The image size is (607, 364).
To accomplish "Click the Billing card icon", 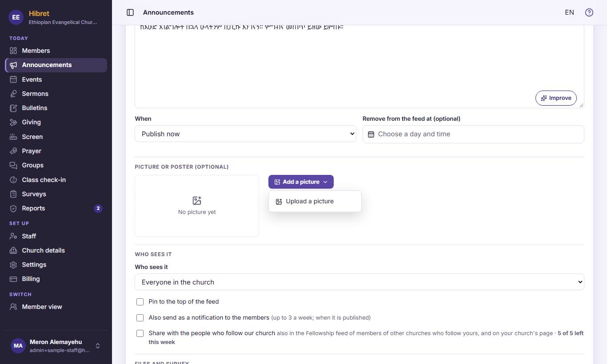I will point(13,279).
